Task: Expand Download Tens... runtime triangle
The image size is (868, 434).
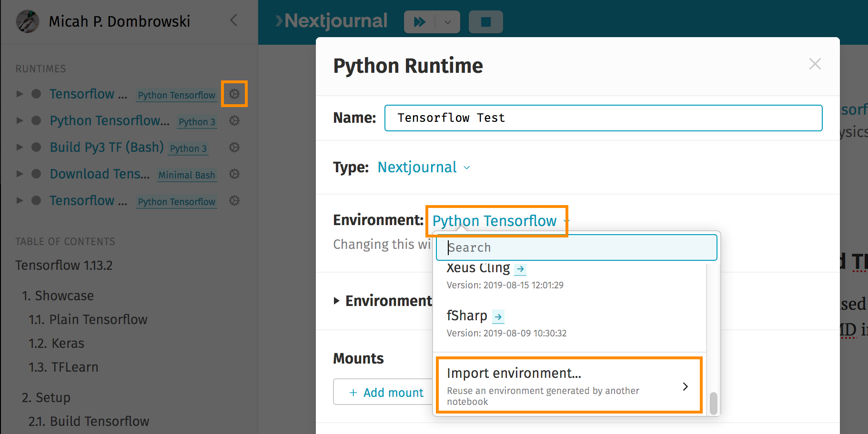Action: (x=20, y=174)
